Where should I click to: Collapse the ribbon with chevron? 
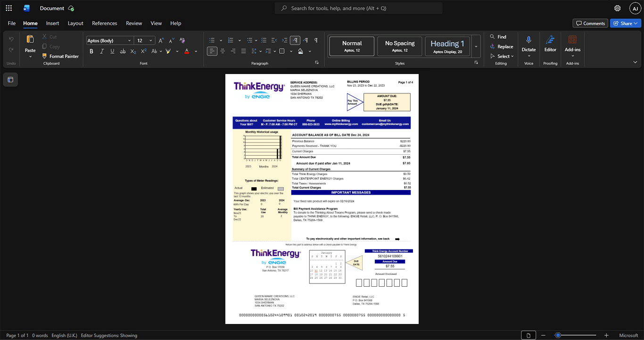point(635,62)
